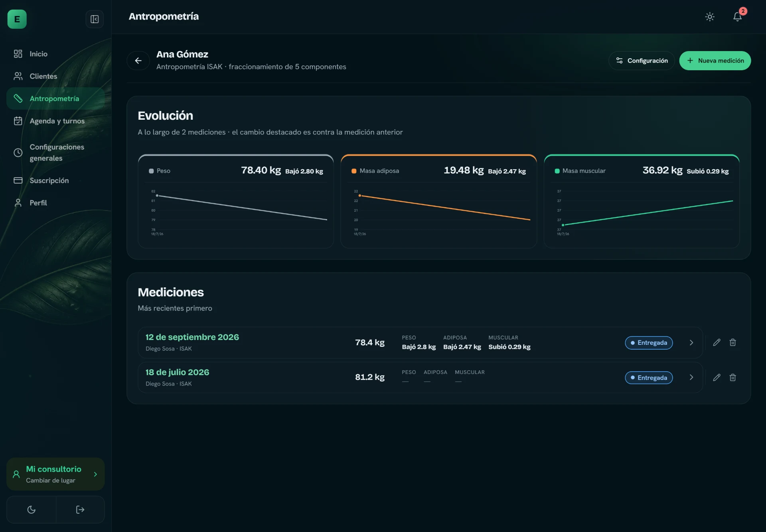Click Entregada badge for 12 de septiembre

click(649, 343)
